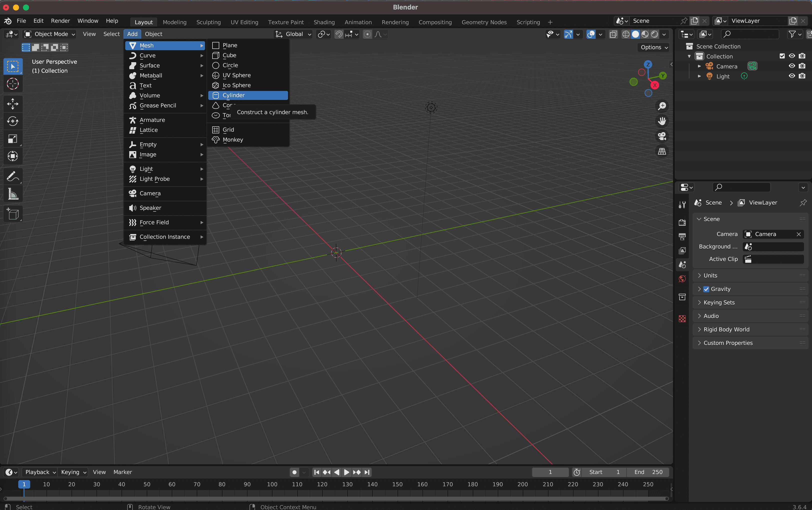
Task: Select the Transform tool
Action: tap(13, 156)
